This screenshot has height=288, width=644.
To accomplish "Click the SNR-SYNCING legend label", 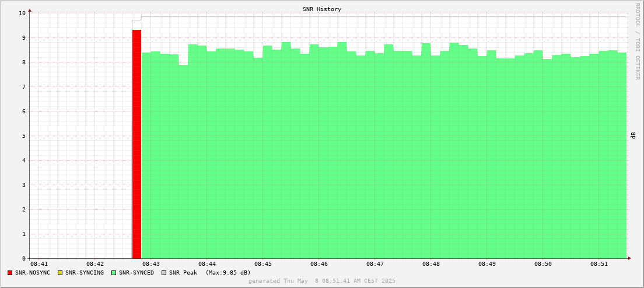I will pos(85,273).
